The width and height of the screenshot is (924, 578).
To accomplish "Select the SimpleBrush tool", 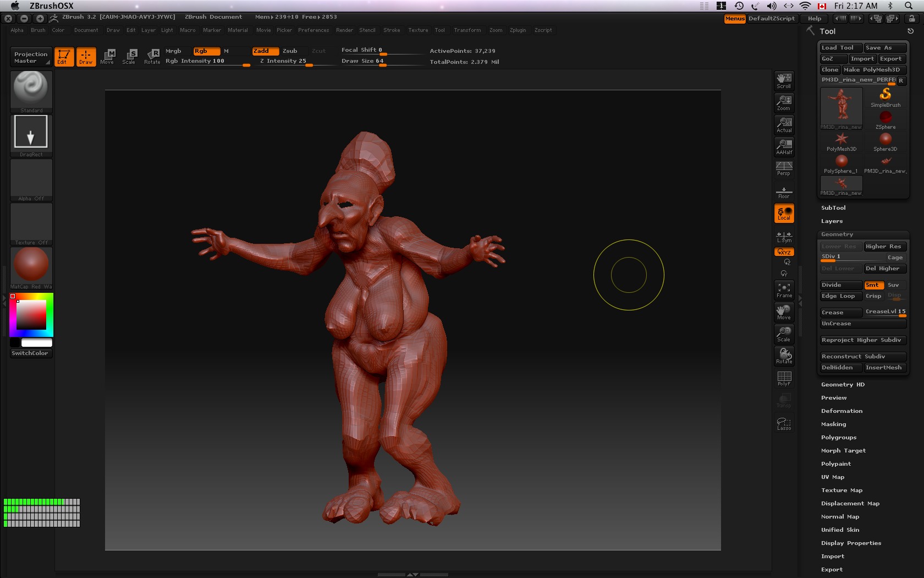I will tap(886, 97).
